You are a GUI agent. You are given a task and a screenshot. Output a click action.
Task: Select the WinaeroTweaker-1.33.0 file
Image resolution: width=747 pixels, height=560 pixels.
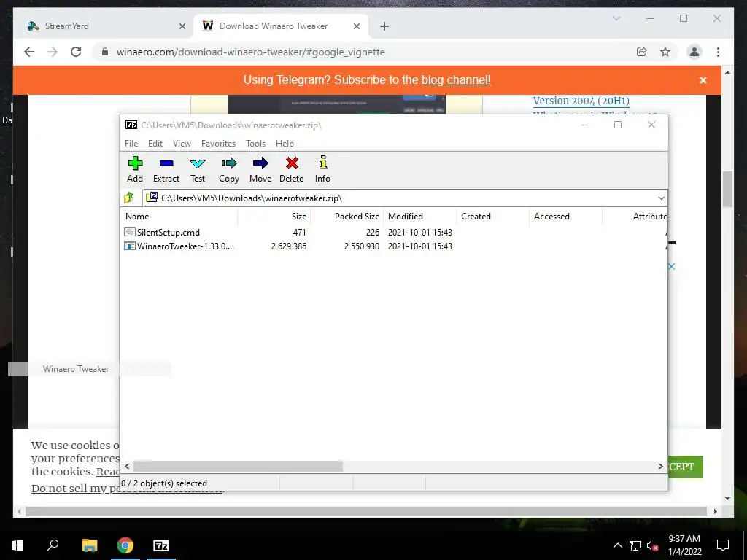point(185,246)
